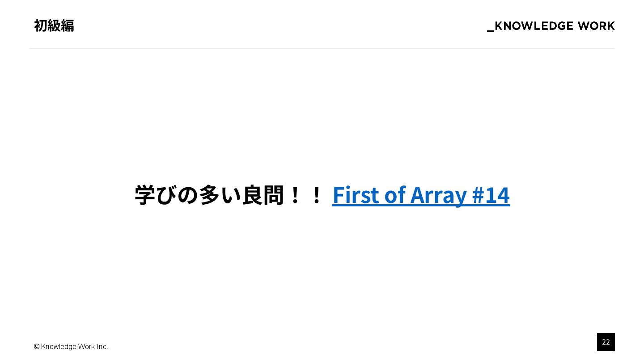Click the 初級編 slide heading
The width and height of the screenshot is (644, 362).
[x=54, y=25]
